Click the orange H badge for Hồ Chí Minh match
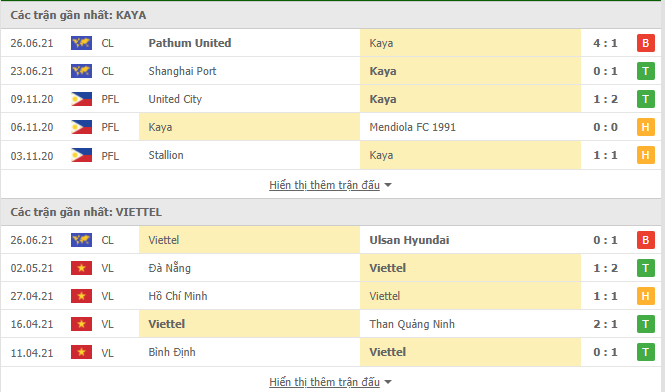665x392 pixels. (x=645, y=296)
